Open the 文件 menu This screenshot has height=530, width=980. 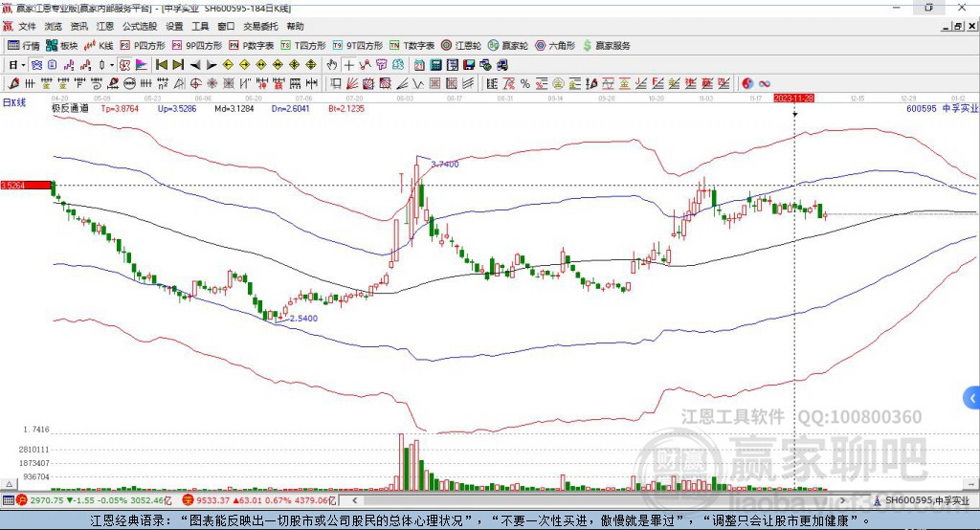(x=28, y=26)
